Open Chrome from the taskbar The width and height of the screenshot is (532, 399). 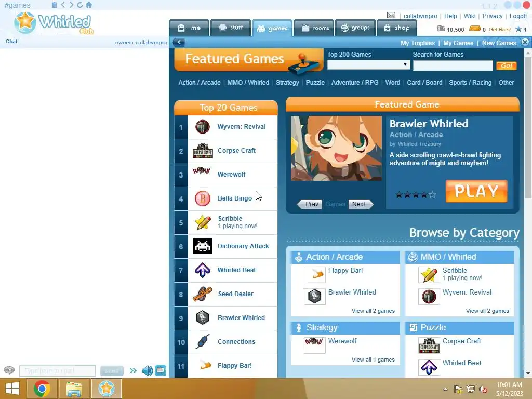pyautogui.click(x=42, y=389)
